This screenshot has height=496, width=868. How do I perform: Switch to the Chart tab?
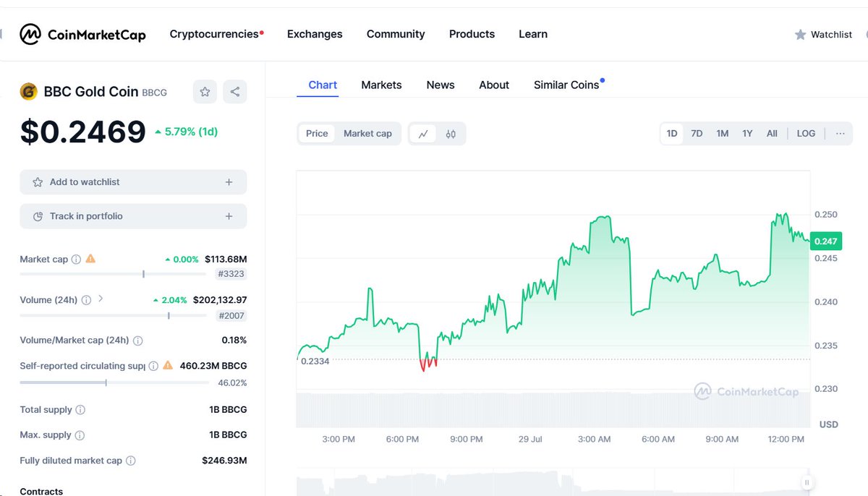[x=323, y=85]
